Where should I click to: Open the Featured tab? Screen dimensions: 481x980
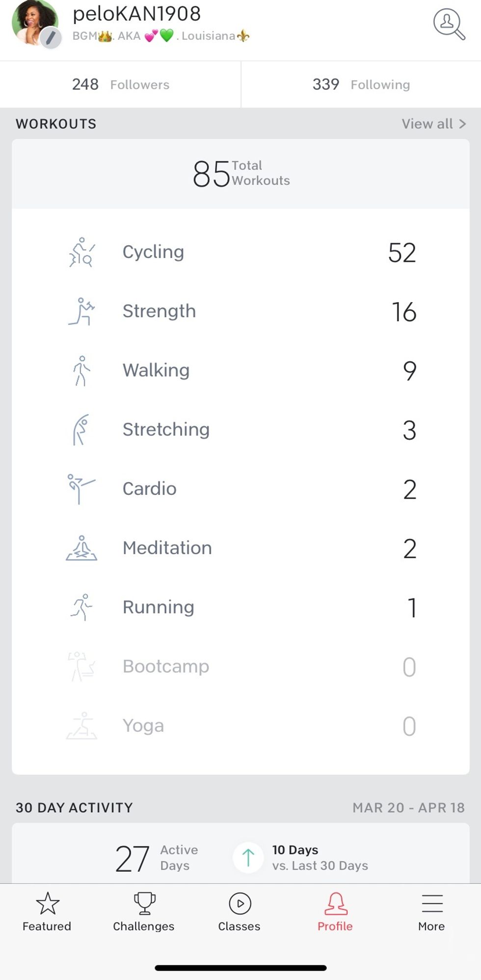click(47, 912)
